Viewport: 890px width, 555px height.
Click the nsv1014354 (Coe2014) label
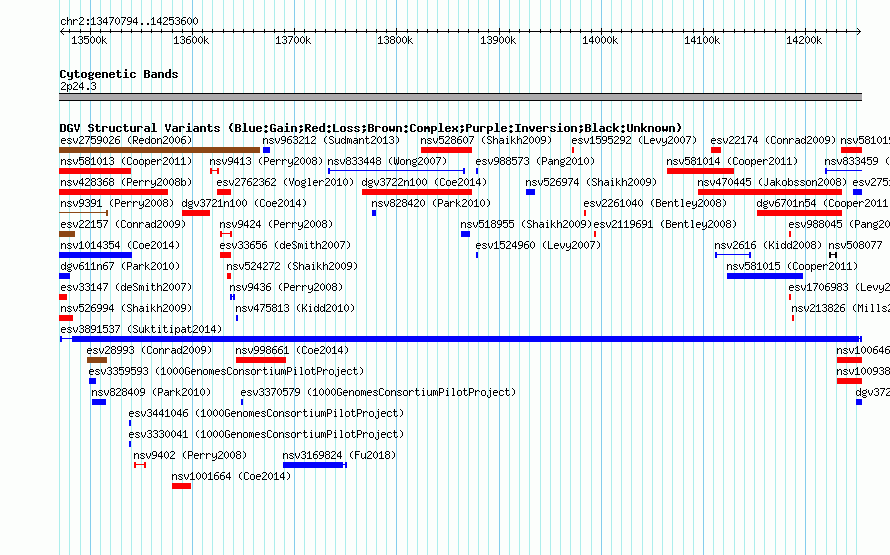click(x=120, y=245)
